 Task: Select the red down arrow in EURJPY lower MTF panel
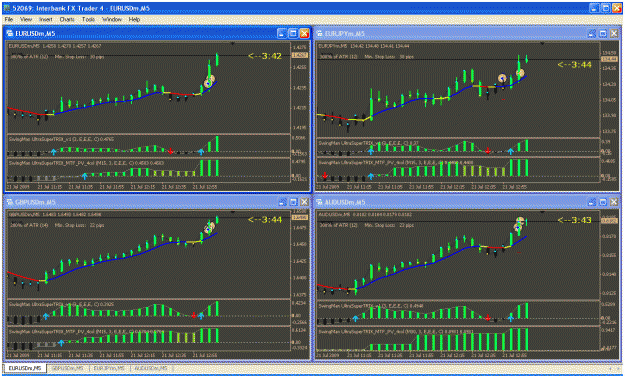pyautogui.click(x=325, y=175)
